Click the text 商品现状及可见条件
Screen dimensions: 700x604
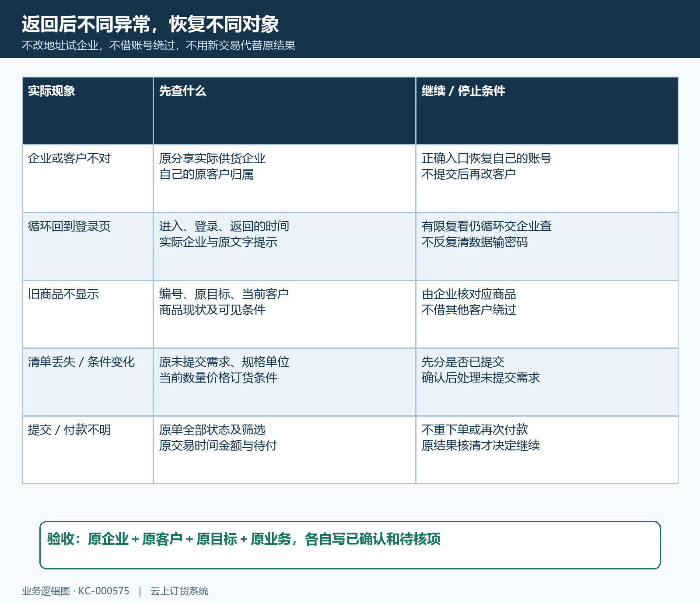click(212, 310)
